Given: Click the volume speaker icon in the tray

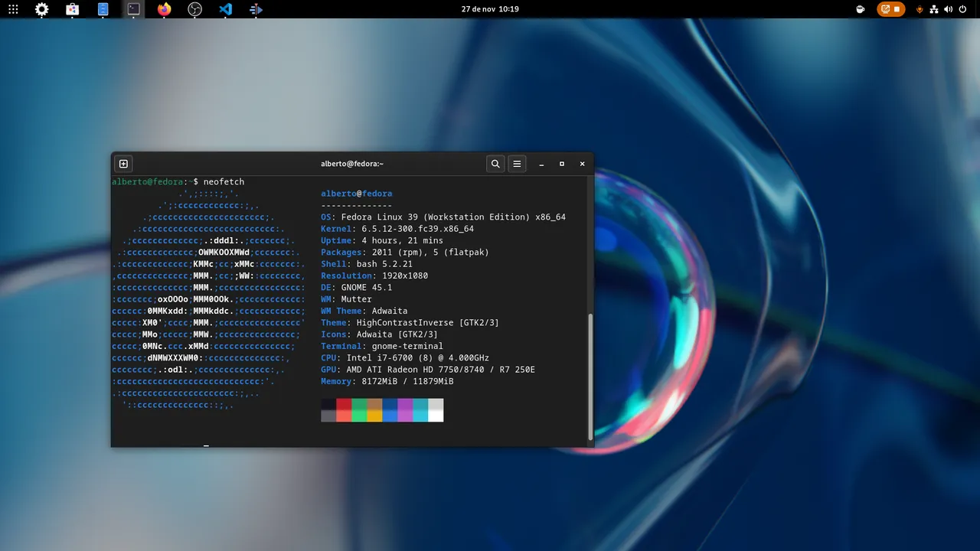Looking at the screenshot, I should tap(949, 9).
